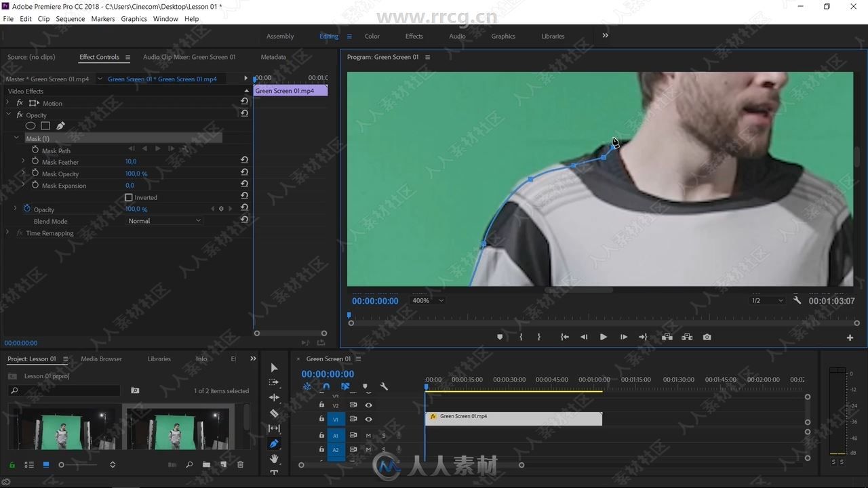Hide track V1 output with eye icon
Screen dimensions: 868x488
click(x=368, y=420)
